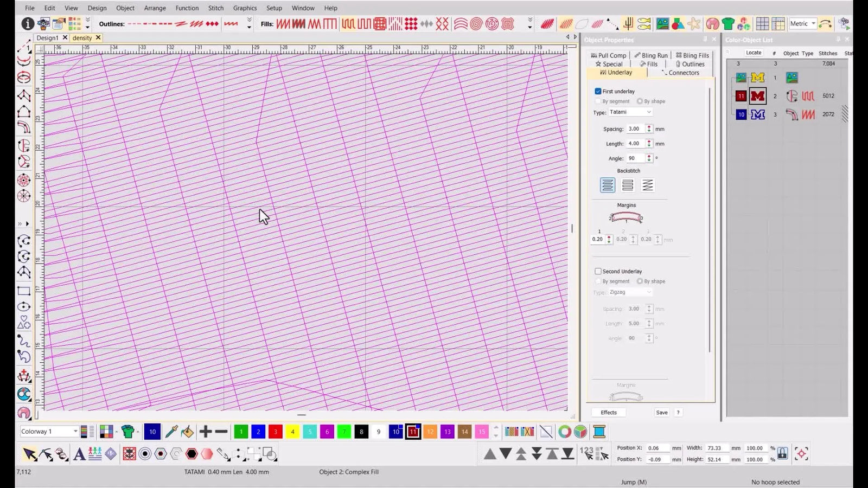Select the middle Backstitch style in Underlay panel
Screen dimensions: 868x488
point(627,184)
